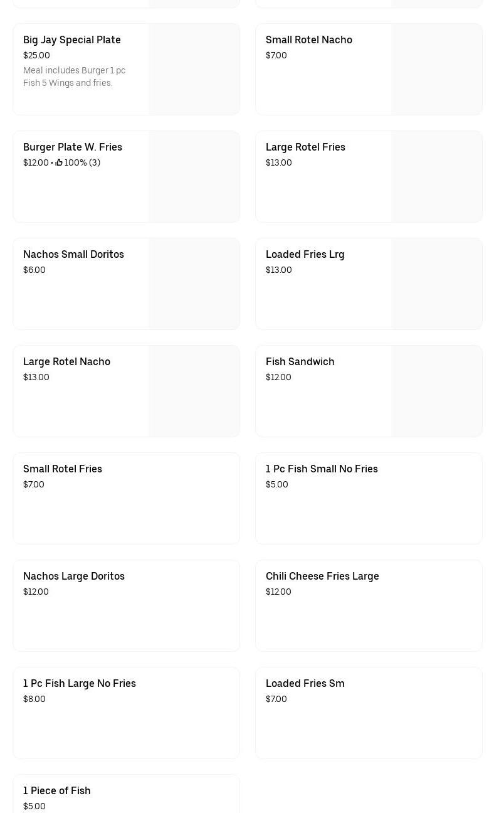Click the Fish Sandwich image placeholder
504x813 pixels.
(x=436, y=391)
